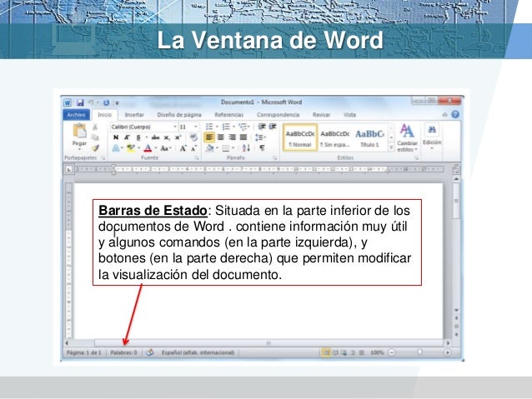Switch to the Insertar tab
The height and width of the screenshot is (399, 532).
[134, 115]
